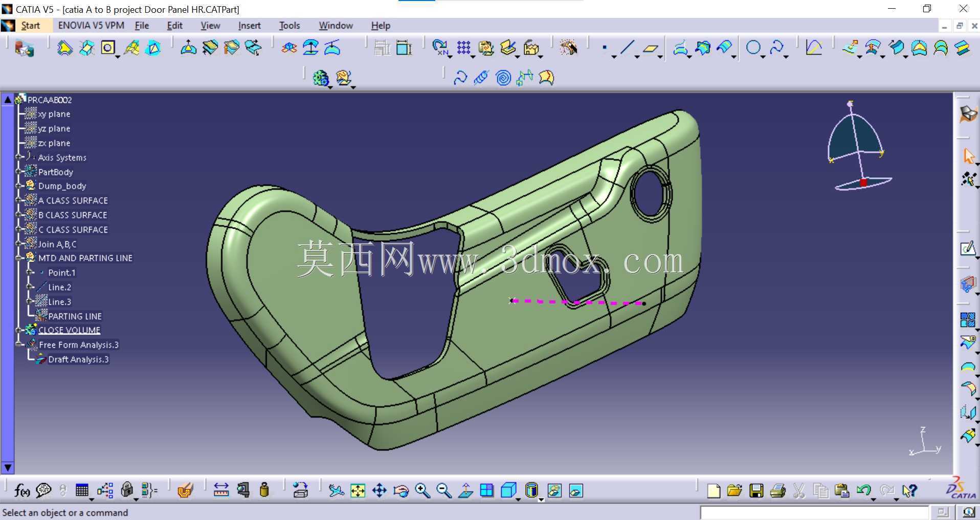The height and width of the screenshot is (520, 980).
Task: Create a Point with the Point tool
Action: pos(605,48)
